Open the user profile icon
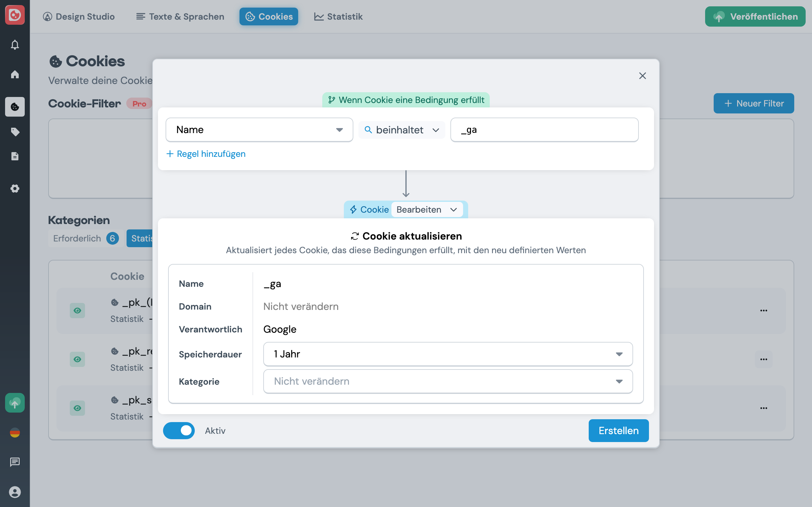This screenshot has height=507, width=812. point(15,492)
